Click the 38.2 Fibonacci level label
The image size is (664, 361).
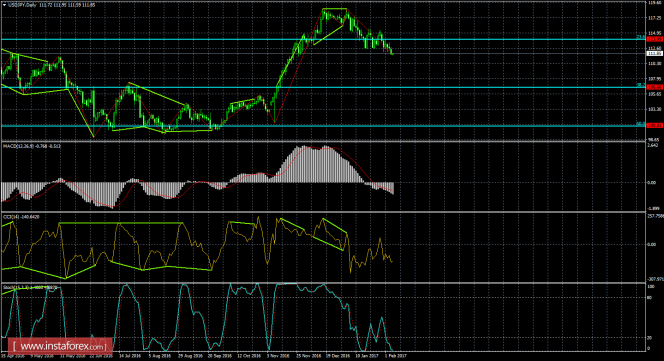[x=641, y=85]
